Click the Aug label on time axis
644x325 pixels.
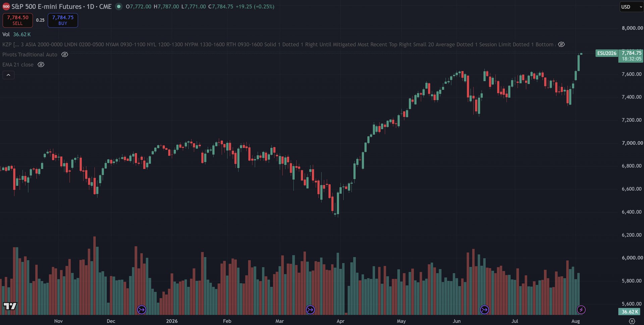[x=576, y=321]
